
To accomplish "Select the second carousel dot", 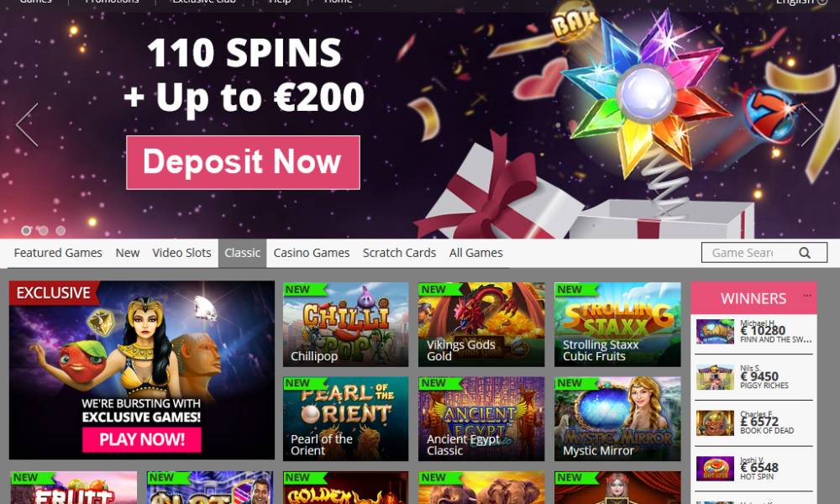I will click(x=44, y=230).
